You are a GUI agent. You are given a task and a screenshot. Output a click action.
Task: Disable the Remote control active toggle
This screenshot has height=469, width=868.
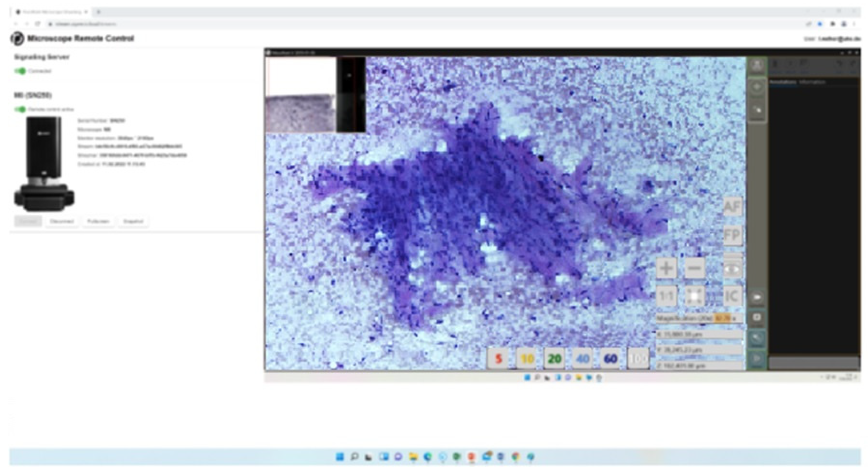click(20, 109)
